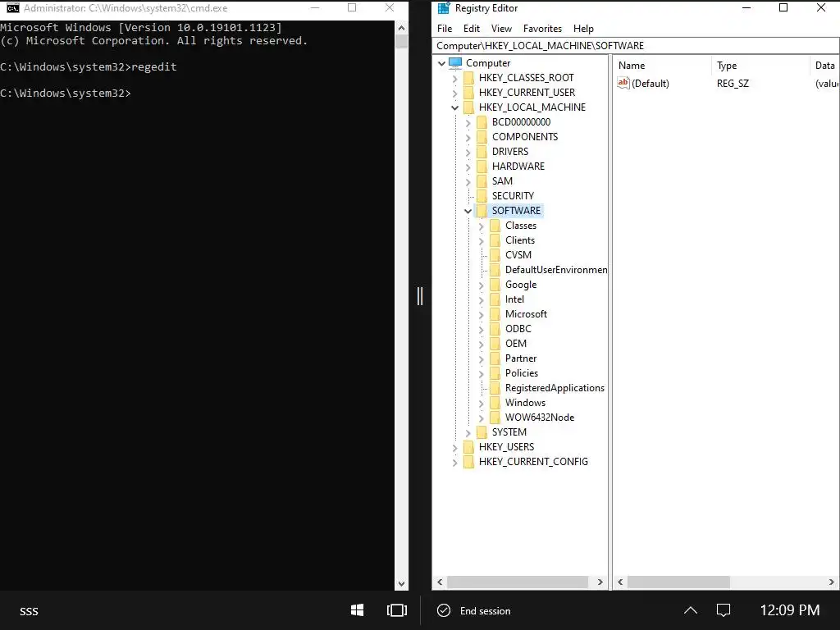This screenshot has height=630, width=840.
Task: Click End session button
Action: 474,610
